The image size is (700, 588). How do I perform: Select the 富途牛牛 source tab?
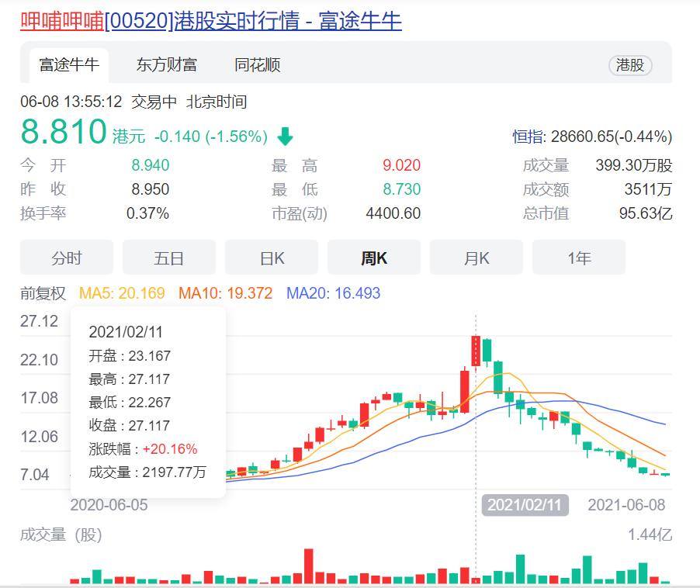coord(69,65)
